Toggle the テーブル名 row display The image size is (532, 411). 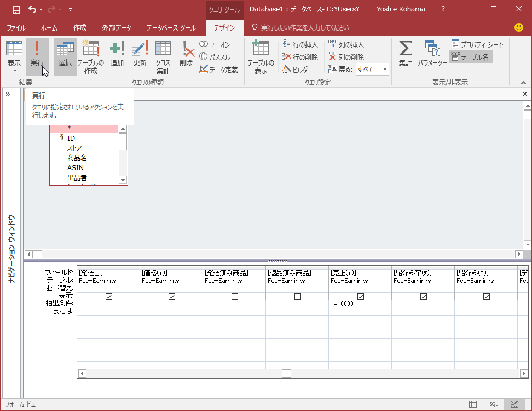click(470, 57)
